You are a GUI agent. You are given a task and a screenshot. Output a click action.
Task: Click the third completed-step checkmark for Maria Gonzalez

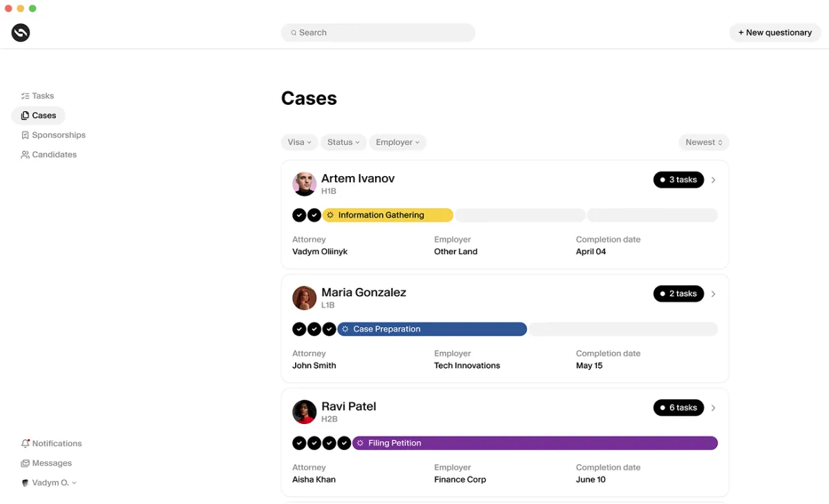click(330, 329)
